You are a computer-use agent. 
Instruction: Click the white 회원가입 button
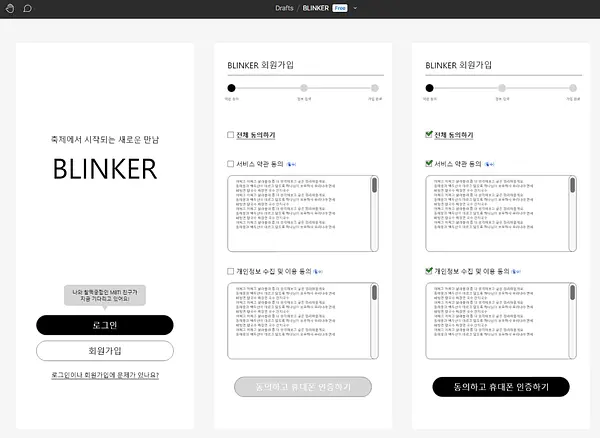[105, 351]
